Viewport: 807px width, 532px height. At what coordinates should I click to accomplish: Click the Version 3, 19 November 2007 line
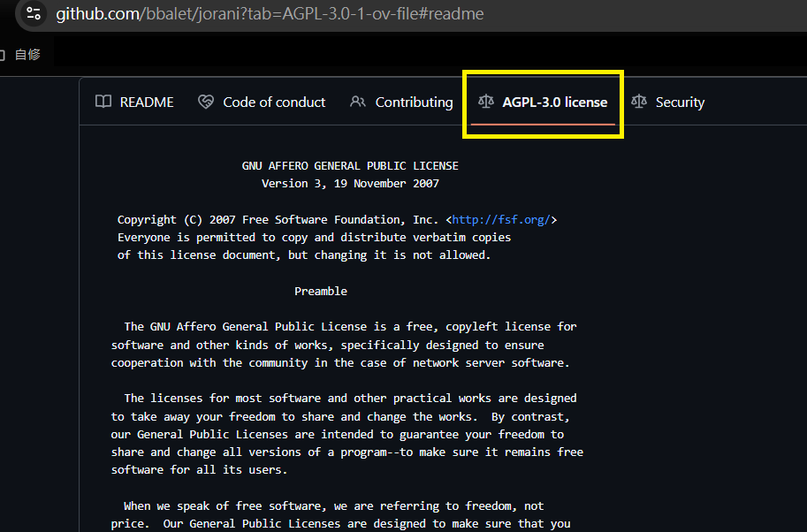coord(350,184)
